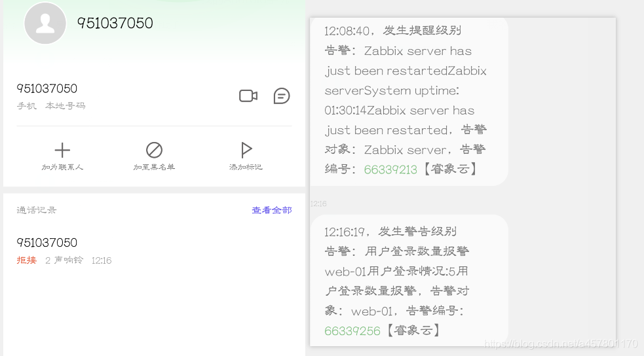The image size is (644, 356).
Task: Open alert number 66339213 link
Action: [390, 169]
